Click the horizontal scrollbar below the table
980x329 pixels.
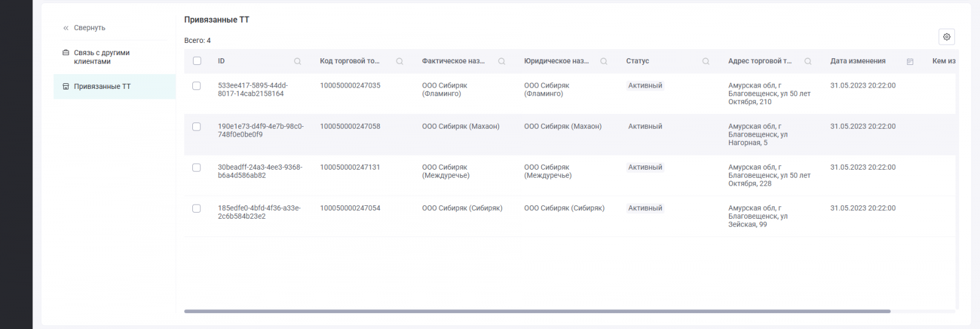(x=537, y=311)
